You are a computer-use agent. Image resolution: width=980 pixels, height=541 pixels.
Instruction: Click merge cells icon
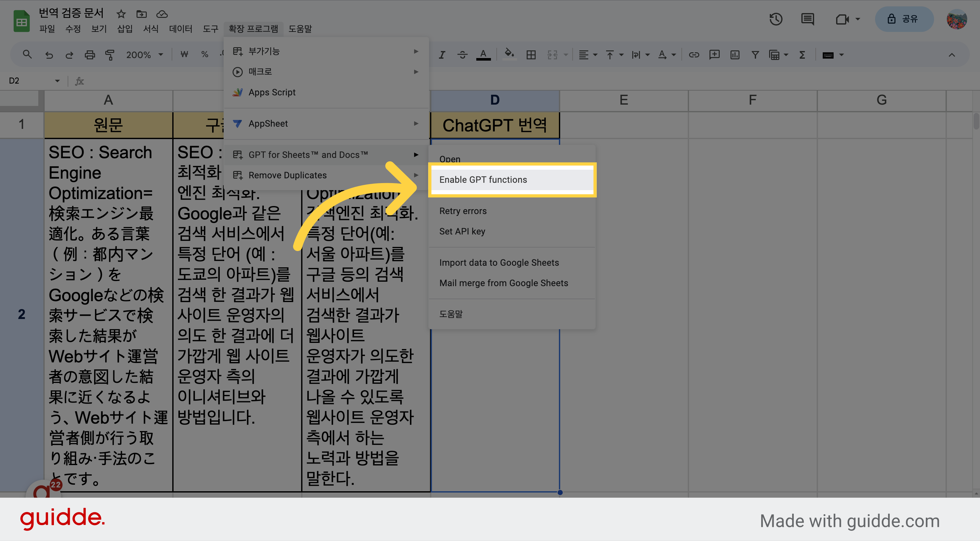click(x=553, y=55)
